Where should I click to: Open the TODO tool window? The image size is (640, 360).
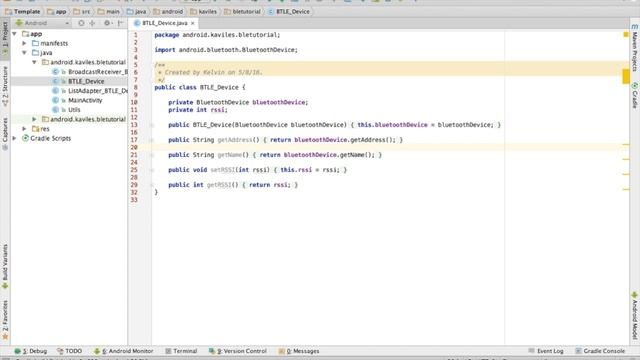(70, 351)
